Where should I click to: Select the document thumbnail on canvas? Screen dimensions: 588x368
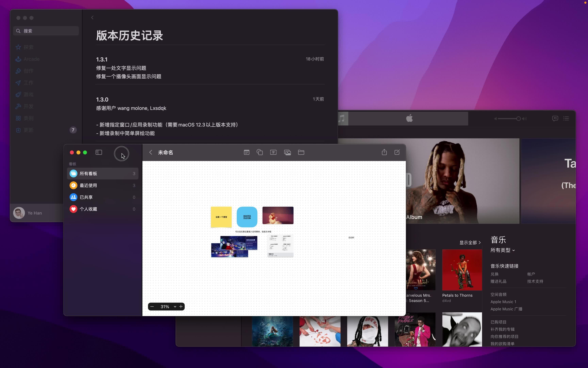[x=280, y=246]
